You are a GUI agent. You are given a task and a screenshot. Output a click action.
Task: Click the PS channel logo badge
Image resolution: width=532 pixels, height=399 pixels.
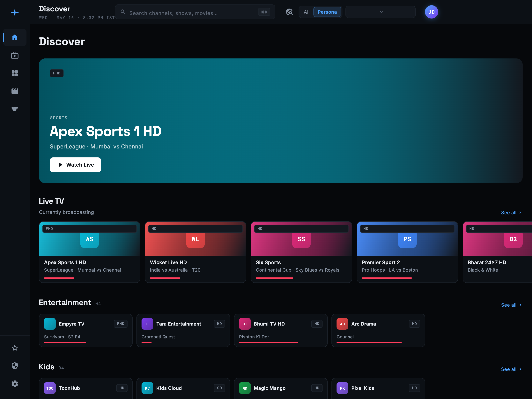[407, 239]
